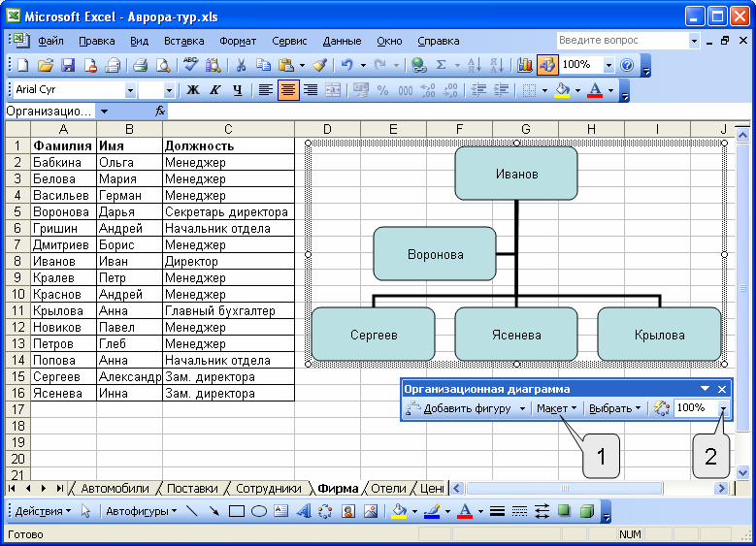Select cell containing Главный бухгалтер
The image size is (756, 546).
[x=228, y=311]
